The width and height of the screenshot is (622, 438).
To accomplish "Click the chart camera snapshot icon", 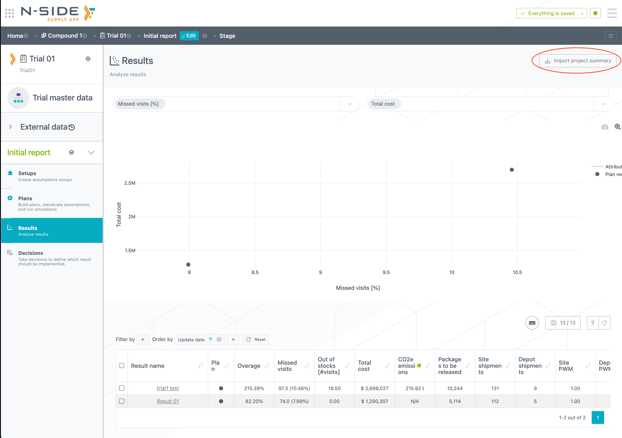I will (604, 127).
